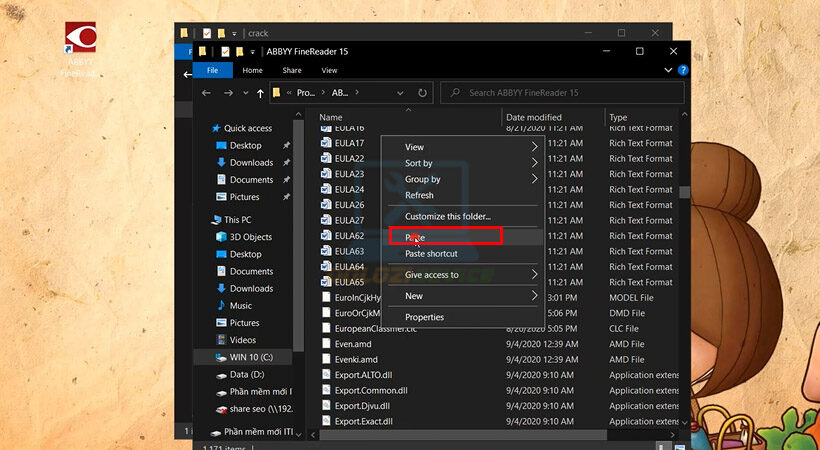This screenshot has height=450, width=820.
Task: Select the Export.ALTO.dll file icon
Action: pos(326,375)
